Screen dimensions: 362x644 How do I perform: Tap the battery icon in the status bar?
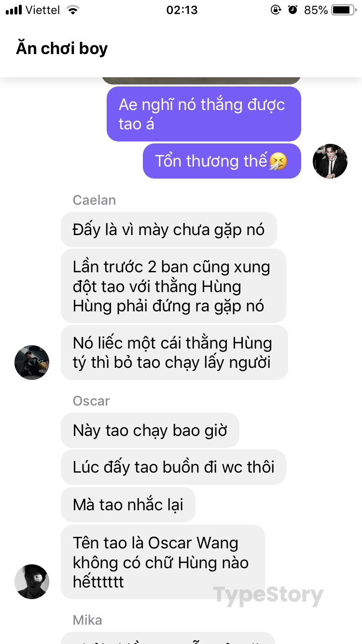coord(344,10)
